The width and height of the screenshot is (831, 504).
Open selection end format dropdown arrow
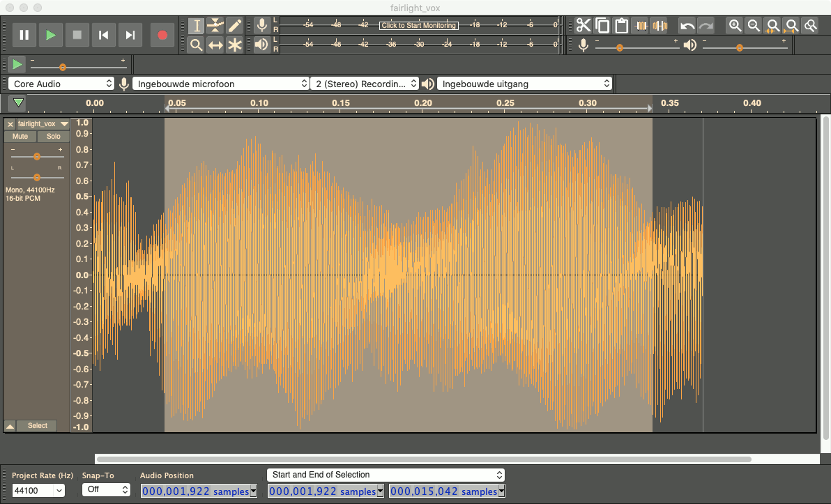coord(501,491)
